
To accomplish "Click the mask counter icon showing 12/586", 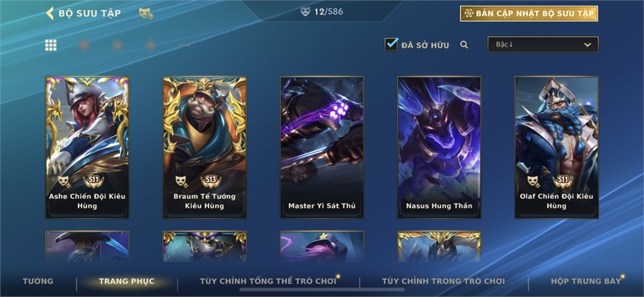I will coord(305,11).
